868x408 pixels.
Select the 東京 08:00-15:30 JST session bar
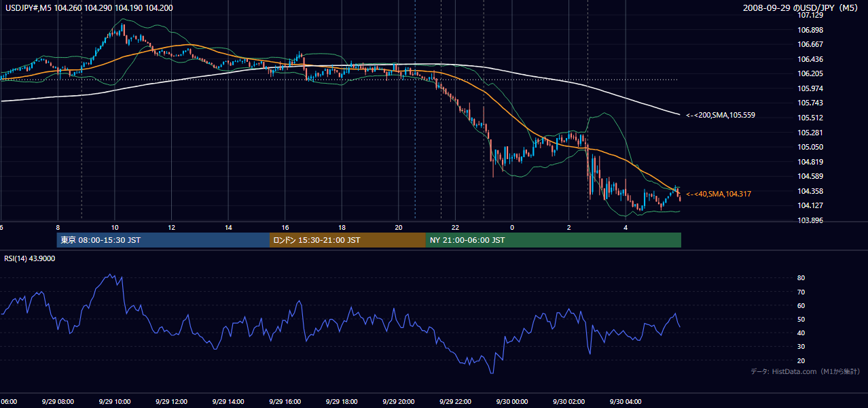tap(163, 240)
